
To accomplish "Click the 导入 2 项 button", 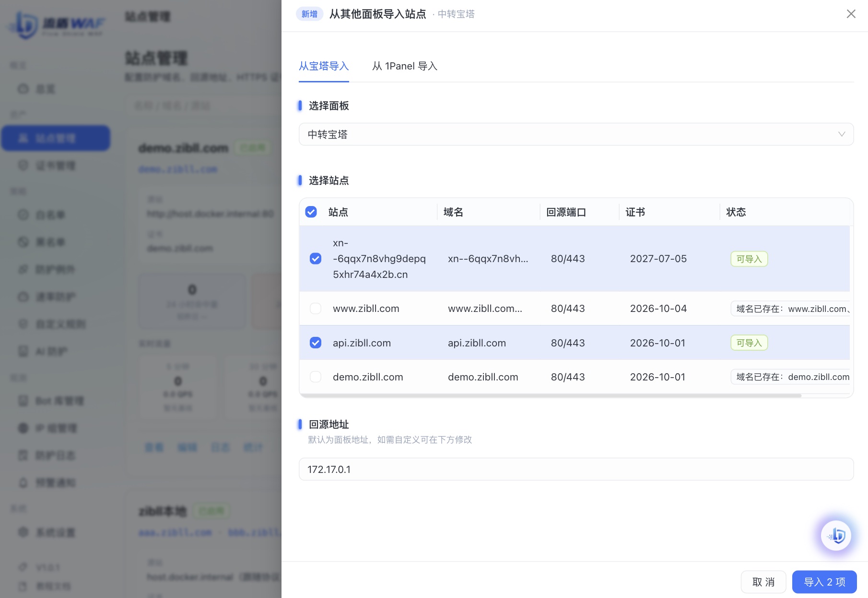I will (x=824, y=582).
